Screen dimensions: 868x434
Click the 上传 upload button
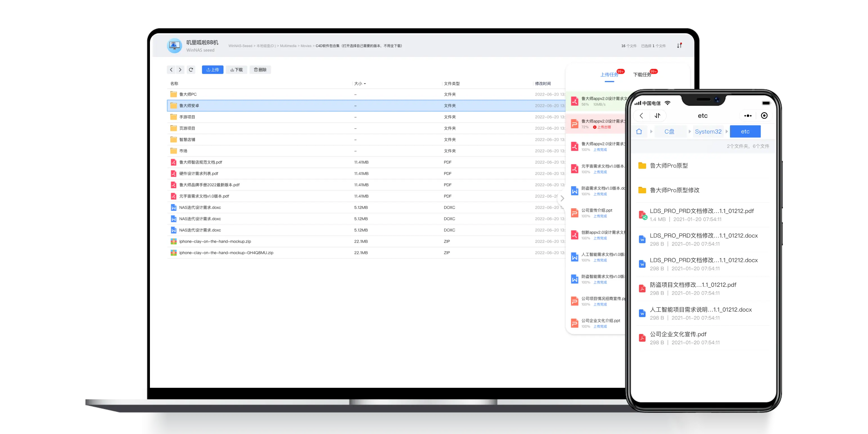(212, 70)
